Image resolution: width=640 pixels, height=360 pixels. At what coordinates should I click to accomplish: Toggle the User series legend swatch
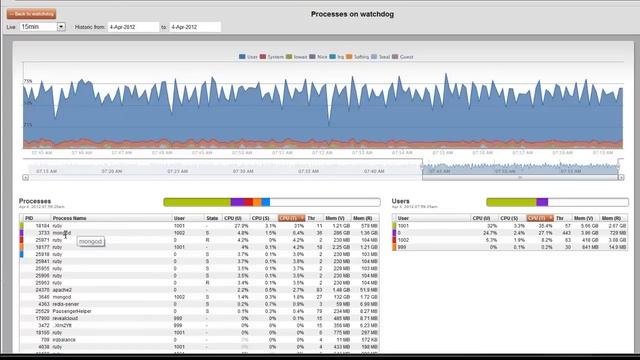point(242,57)
